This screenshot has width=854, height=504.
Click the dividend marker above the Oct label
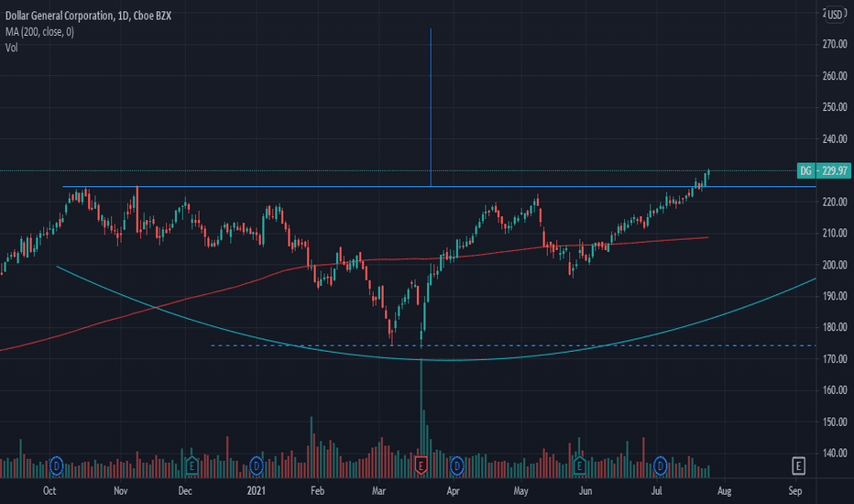[56, 466]
